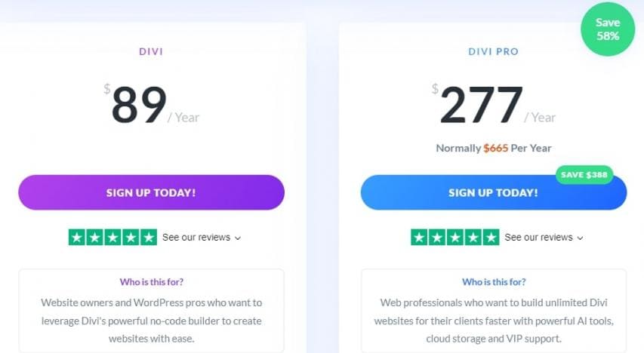Click the crossed-out $665 normal price
Viewport: 644px width, 353px height.
click(495, 148)
